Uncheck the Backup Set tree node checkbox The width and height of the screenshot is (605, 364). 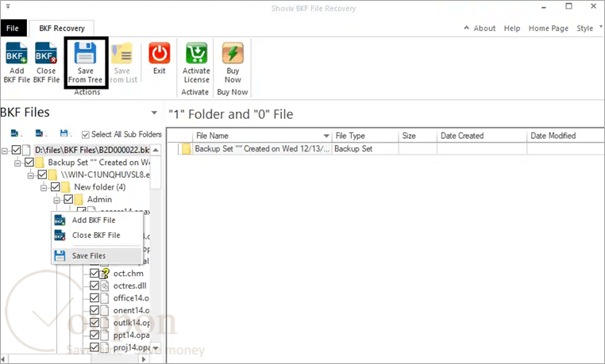coord(29,162)
